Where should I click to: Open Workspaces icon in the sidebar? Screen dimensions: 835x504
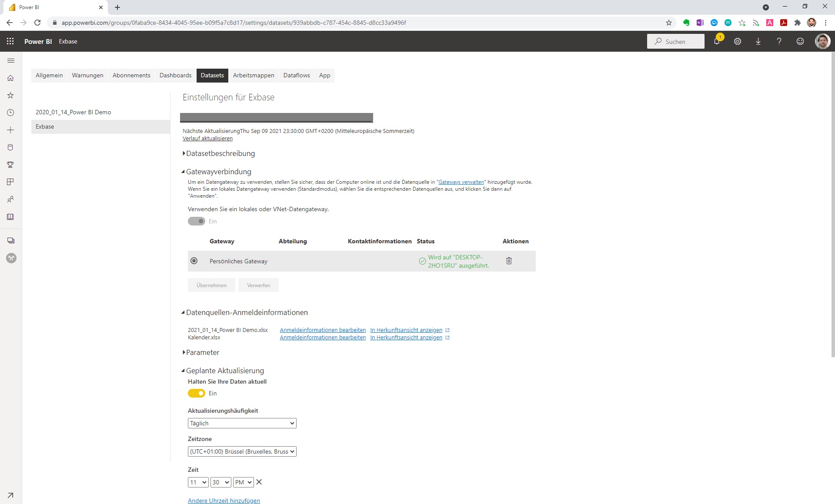click(x=11, y=241)
